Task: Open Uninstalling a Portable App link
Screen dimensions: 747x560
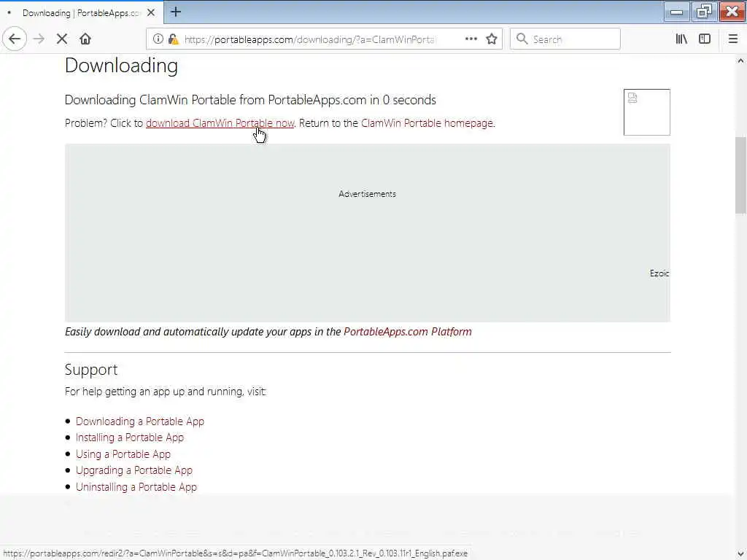Action: pos(136,487)
